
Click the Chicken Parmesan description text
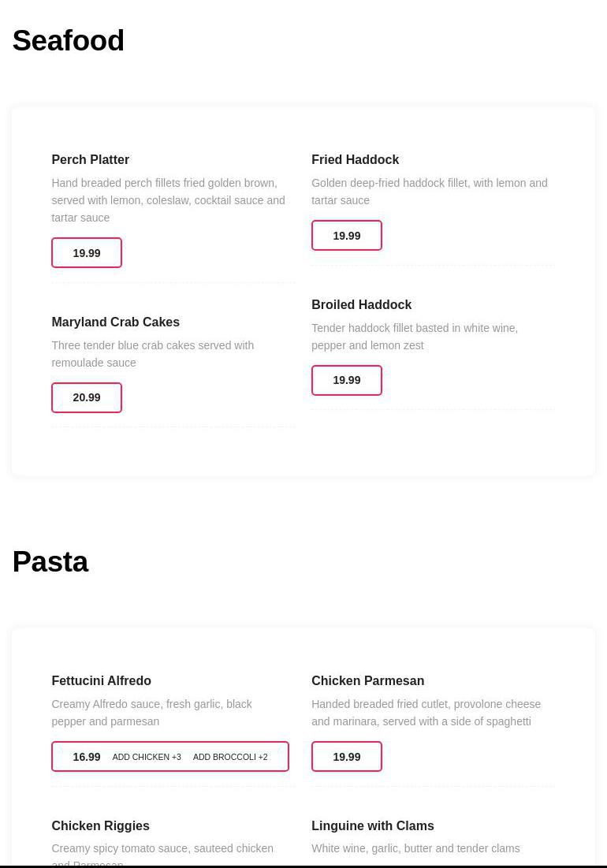pos(426,713)
